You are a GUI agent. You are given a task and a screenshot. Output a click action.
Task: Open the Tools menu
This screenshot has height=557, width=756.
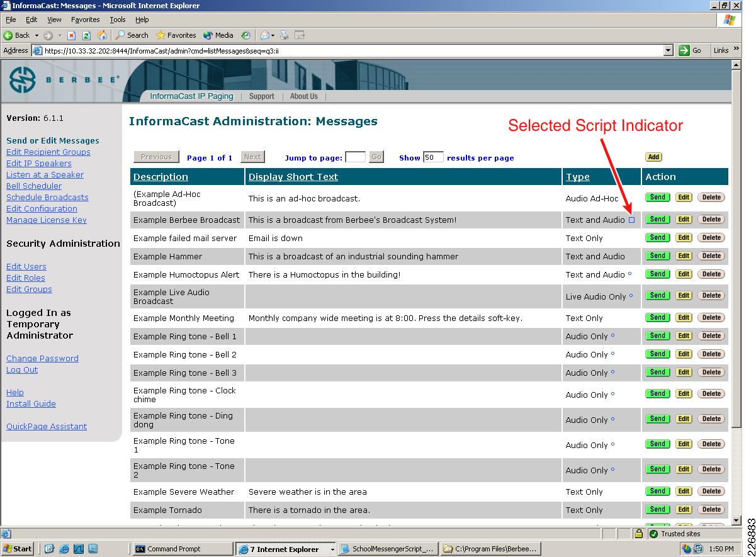[118, 20]
